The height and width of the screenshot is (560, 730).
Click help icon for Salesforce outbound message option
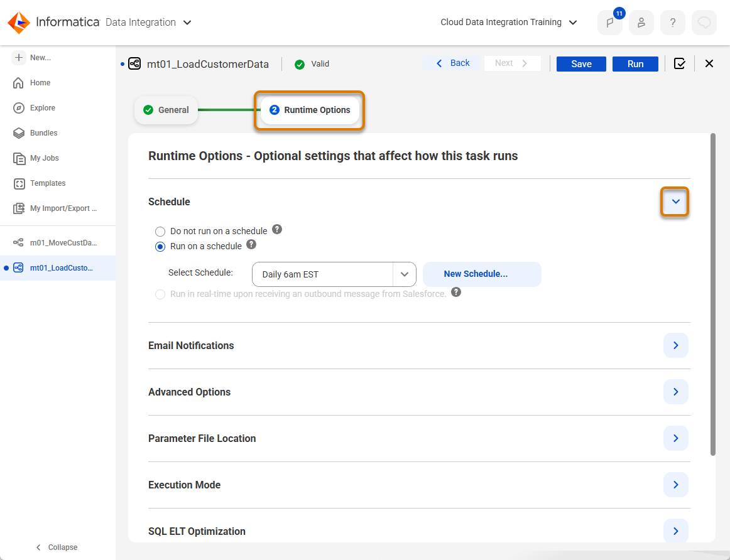pos(456,292)
